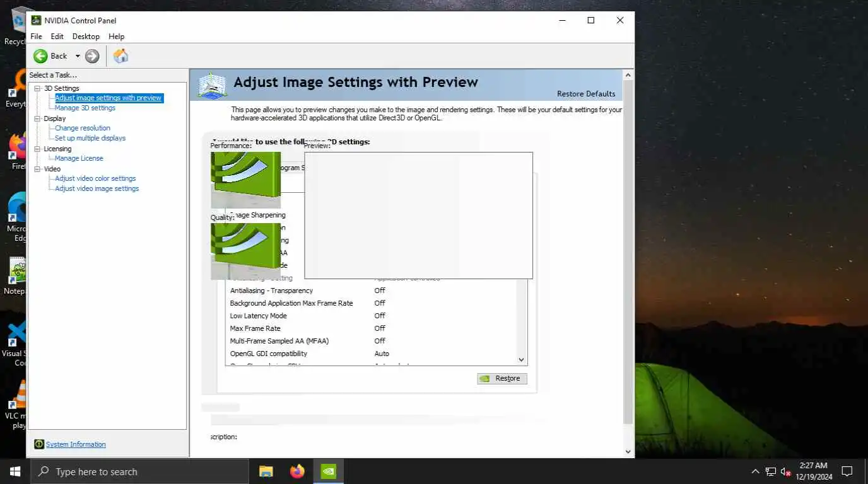Open the Microsoft Edge desktop shortcut
The height and width of the screenshot is (484, 868).
(18, 217)
